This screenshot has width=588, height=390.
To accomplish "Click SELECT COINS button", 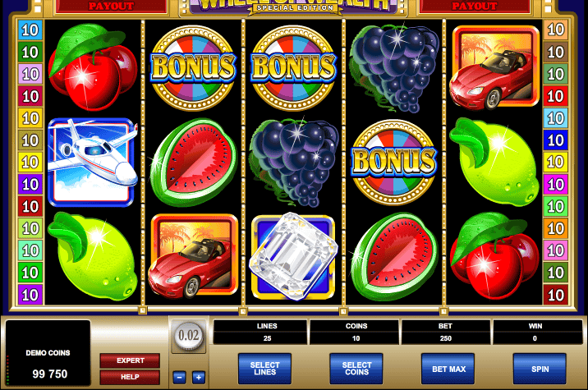I will pos(356,369).
